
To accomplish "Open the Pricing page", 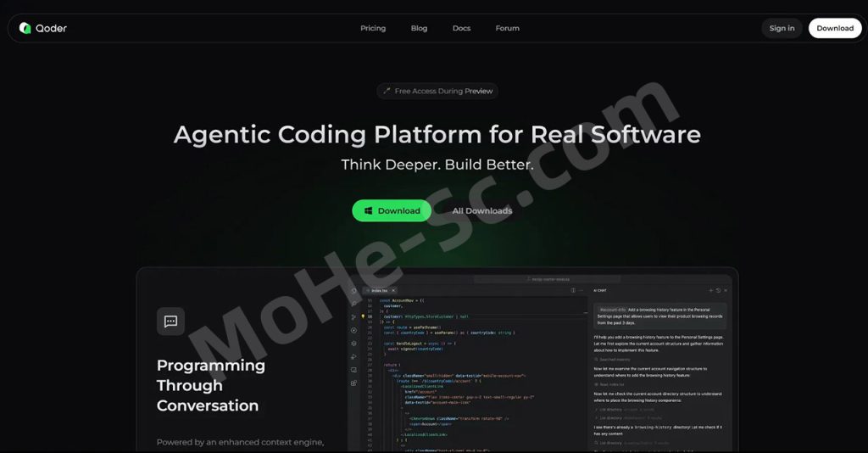I will point(373,28).
